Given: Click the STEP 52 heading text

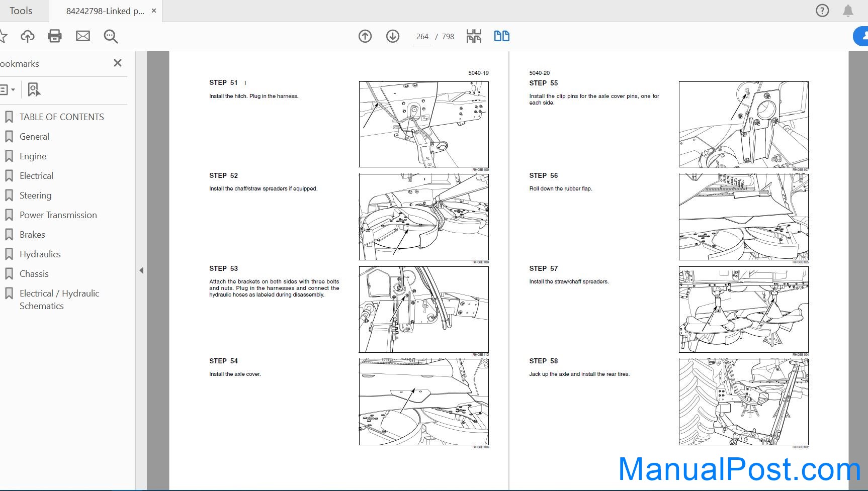Looking at the screenshot, I should pyautogui.click(x=223, y=175).
